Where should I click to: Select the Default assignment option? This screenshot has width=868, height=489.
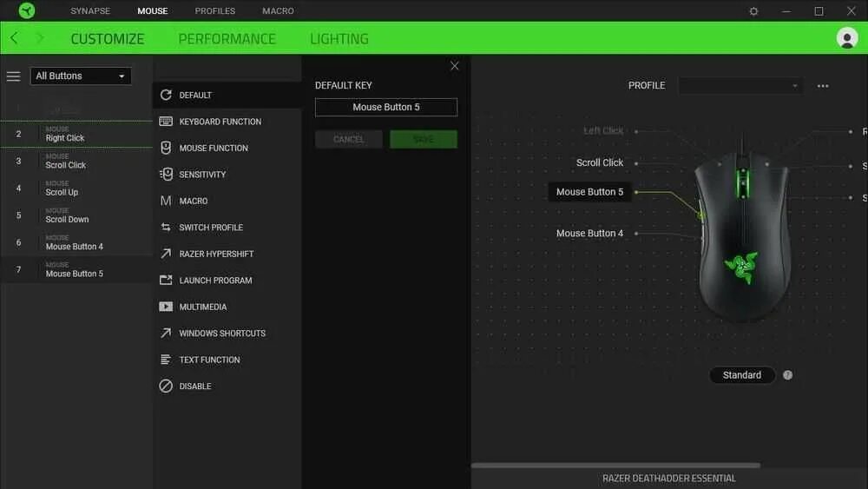(227, 95)
